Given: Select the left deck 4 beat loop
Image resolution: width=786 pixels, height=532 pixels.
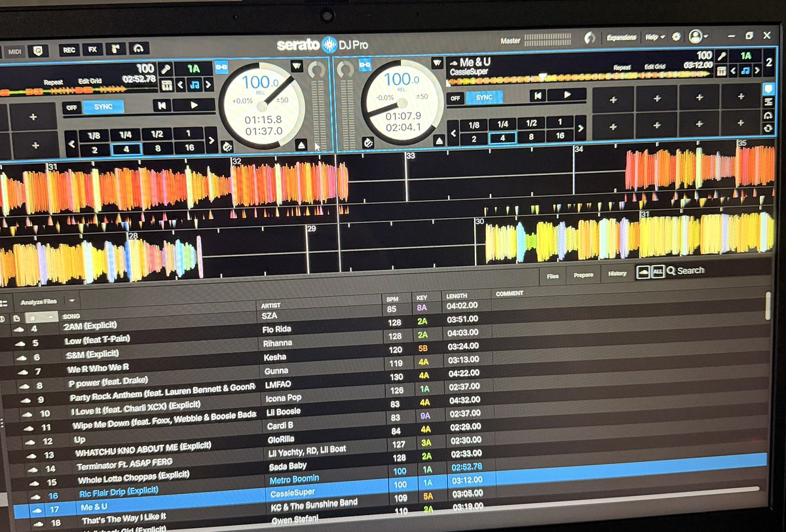Looking at the screenshot, I should 126,149.
